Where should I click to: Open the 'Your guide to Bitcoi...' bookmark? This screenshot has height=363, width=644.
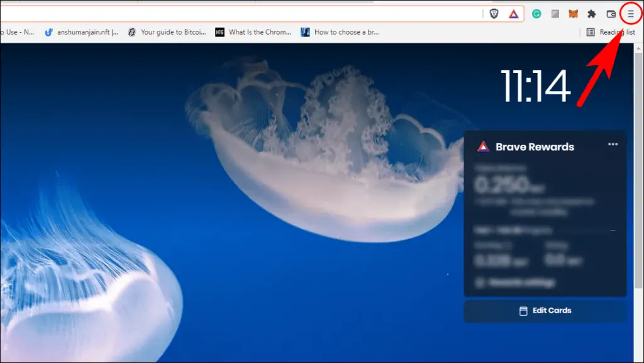click(x=167, y=32)
